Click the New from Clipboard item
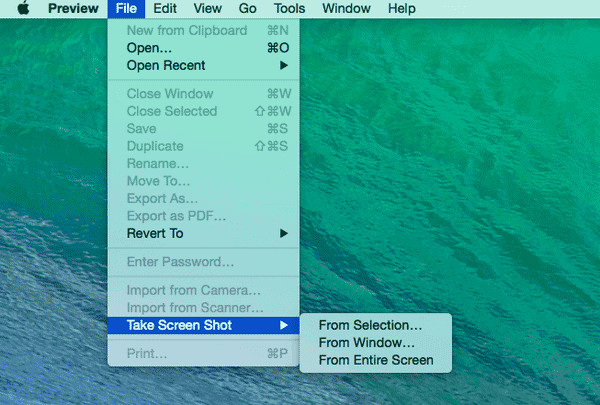This screenshot has height=405, width=600. (186, 30)
